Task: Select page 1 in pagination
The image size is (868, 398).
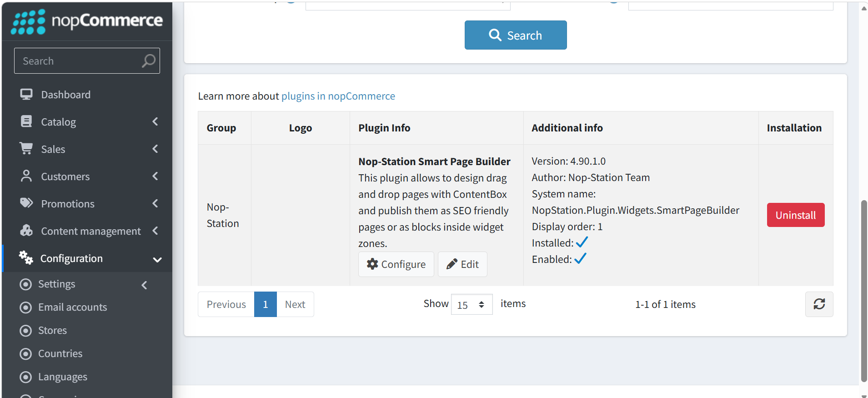Action: pos(266,304)
